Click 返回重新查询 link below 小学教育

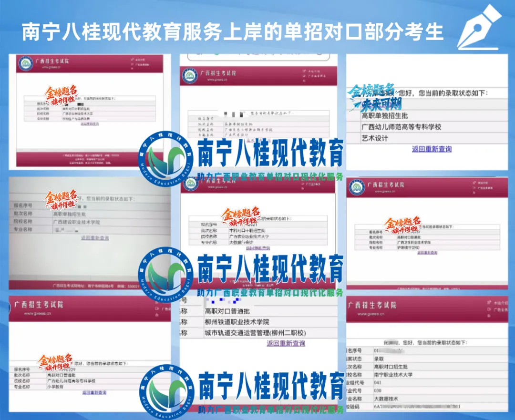94,392
